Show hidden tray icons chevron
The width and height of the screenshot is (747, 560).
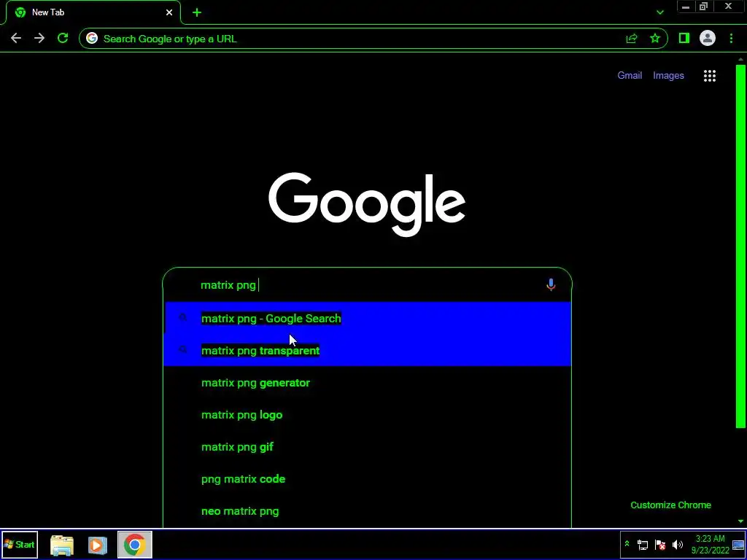click(627, 544)
